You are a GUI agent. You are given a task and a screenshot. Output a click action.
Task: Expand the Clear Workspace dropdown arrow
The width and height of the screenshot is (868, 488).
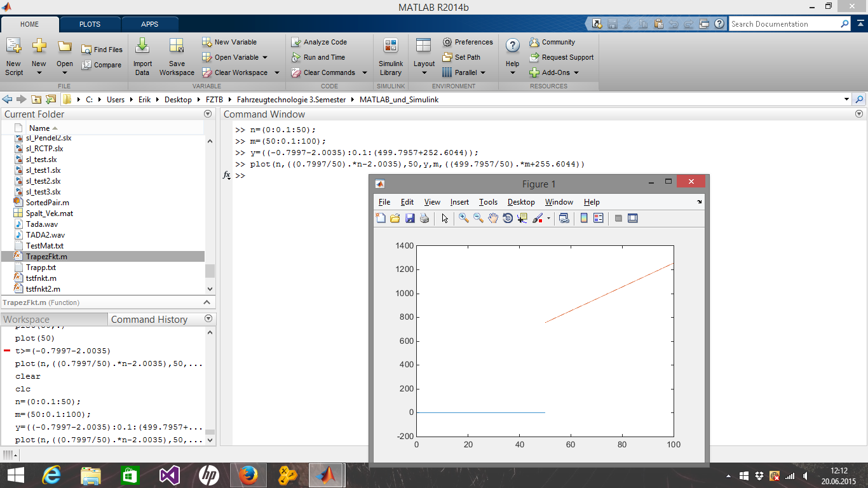(x=277, y=72)
